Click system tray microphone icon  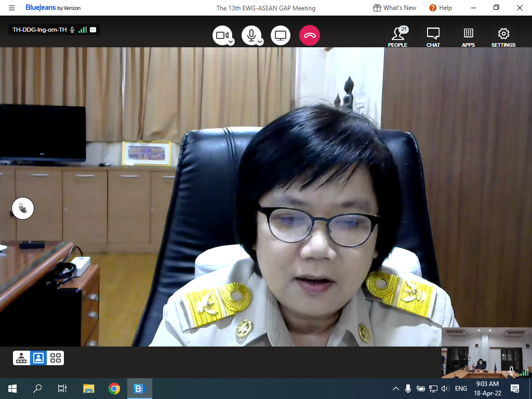tap(408, 389)
